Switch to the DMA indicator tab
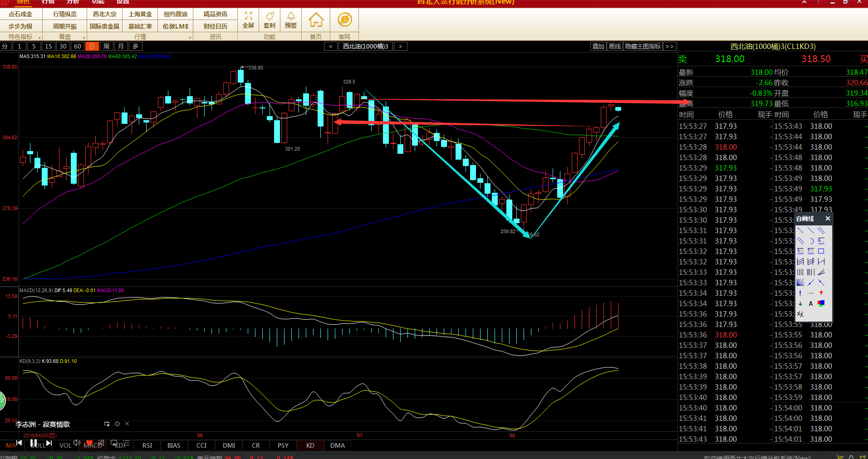The image size is (868, 459). point(337,445)
